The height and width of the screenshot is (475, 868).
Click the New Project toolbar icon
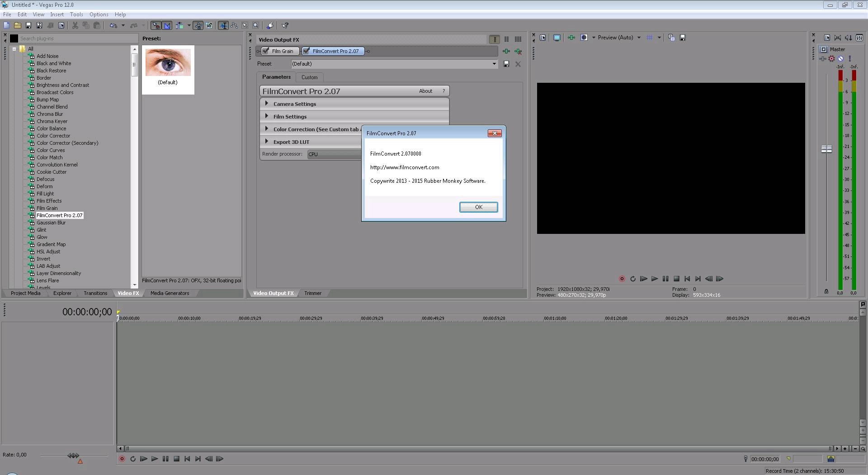[x=6, y=25]
